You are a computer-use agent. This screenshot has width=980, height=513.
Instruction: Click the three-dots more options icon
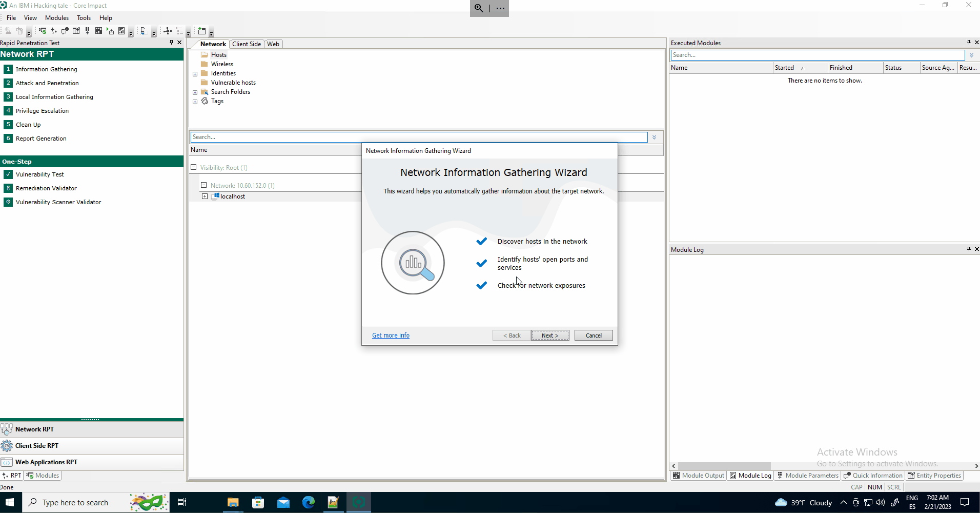click(500, 8)
